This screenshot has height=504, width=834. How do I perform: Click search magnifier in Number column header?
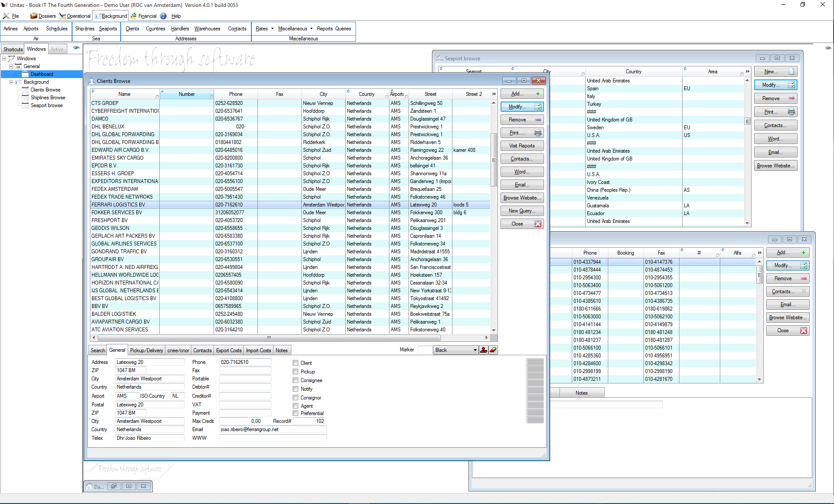coord(211,97)
